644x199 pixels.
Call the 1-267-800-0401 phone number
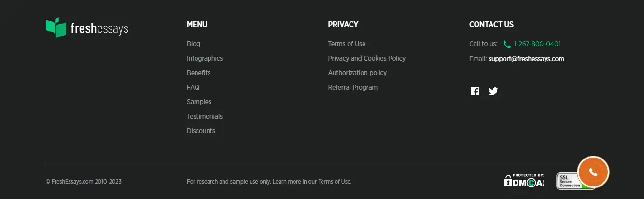[x=537, y=44]
